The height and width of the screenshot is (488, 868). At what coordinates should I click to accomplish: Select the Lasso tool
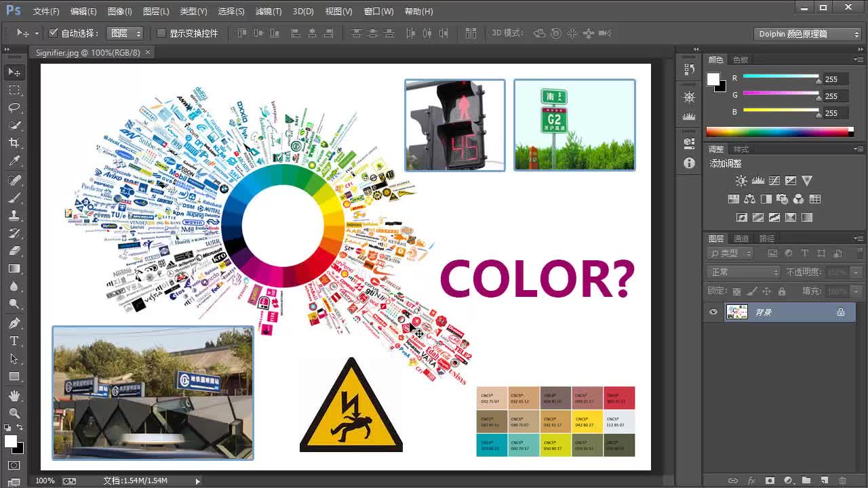click(x=14, y=108)
